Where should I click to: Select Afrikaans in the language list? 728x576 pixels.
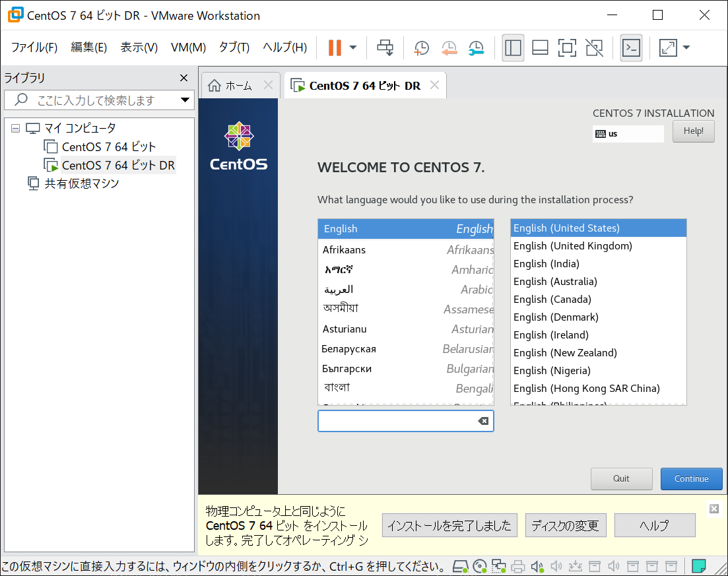pyautogui.click(x=406, y=249)
